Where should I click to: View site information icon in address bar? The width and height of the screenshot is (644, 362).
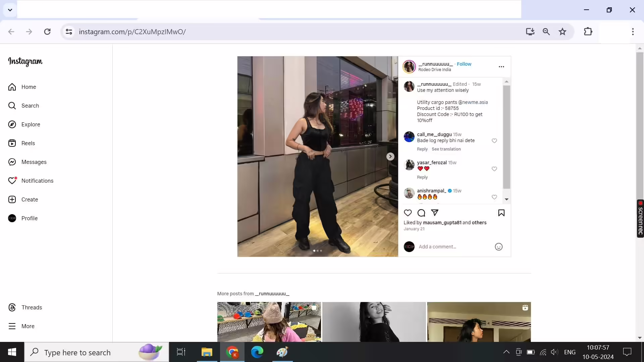click(69, 32)
